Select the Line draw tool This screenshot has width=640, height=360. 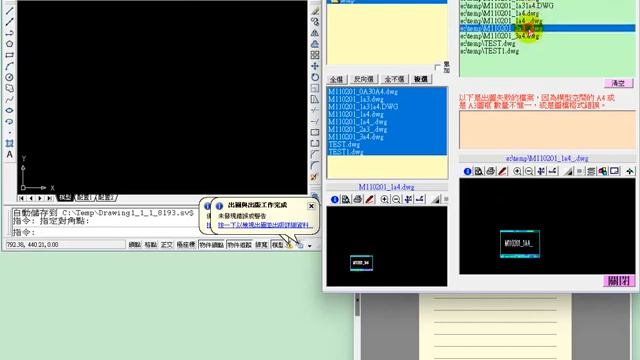click(x=9, y=10)
